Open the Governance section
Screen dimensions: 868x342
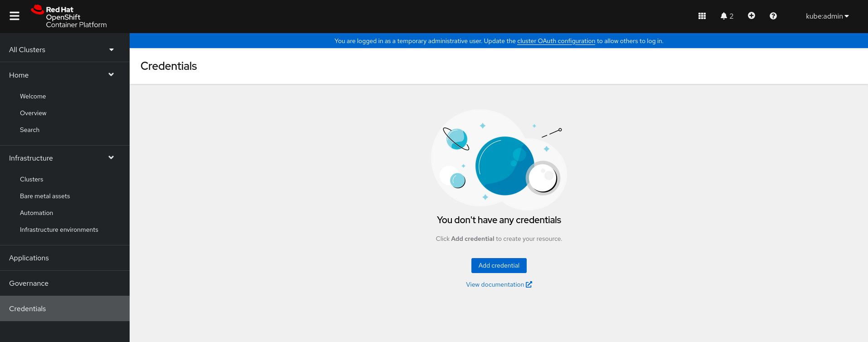pos(29,283)
